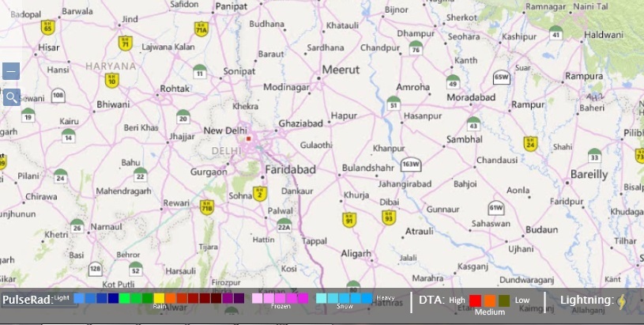This screenshot has width=644, height=325.
Task: Click the red marker at New Delhi
Action: (x=248, y=139)
